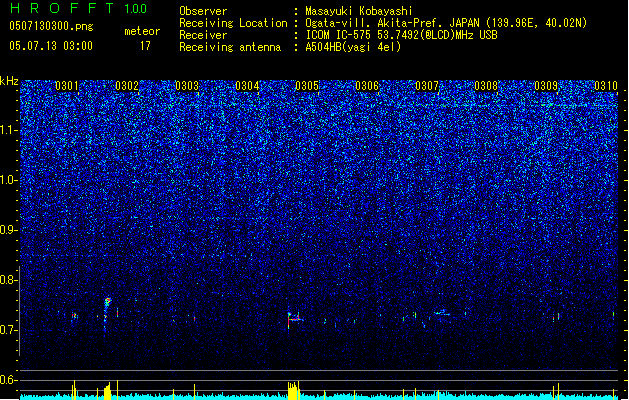Click the 0305 time marker
Image resolution: width=629 pixels, height=400 pixels.
tap(307, 86)
